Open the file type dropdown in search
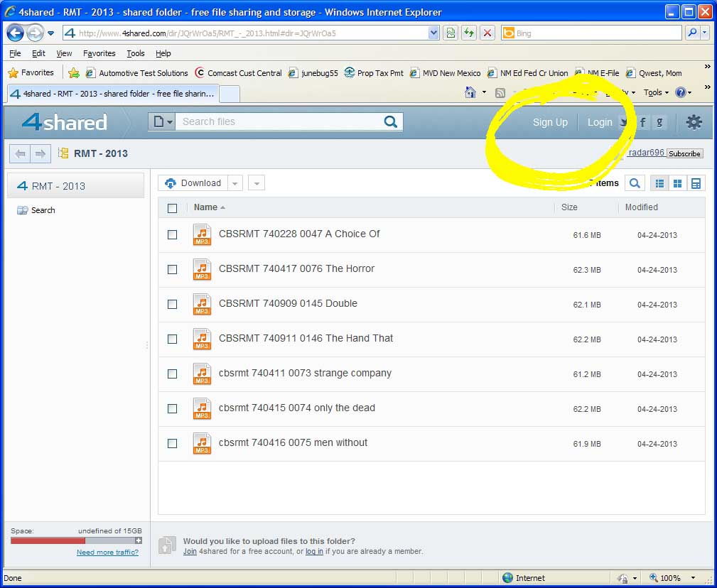The height and width of the screenshot is (588, 717). tap(162, 121)
